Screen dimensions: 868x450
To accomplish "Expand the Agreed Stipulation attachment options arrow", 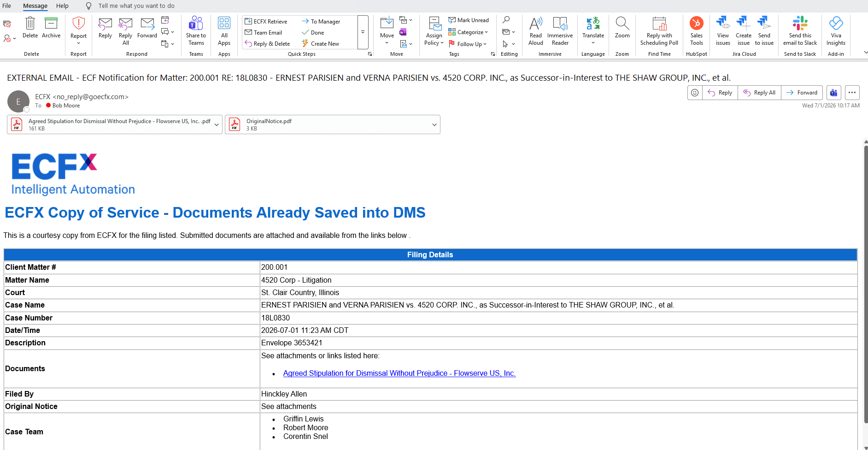I will [217, 124].
